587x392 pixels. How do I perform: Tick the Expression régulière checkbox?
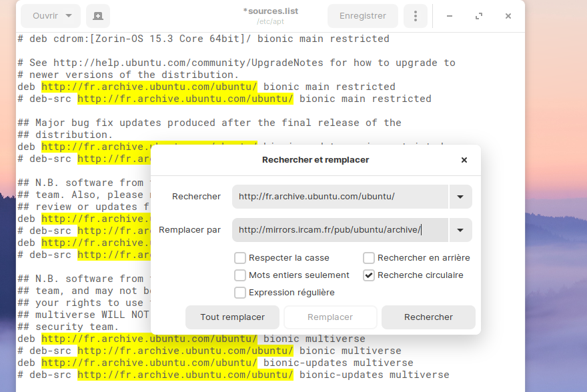pos(240,293)
